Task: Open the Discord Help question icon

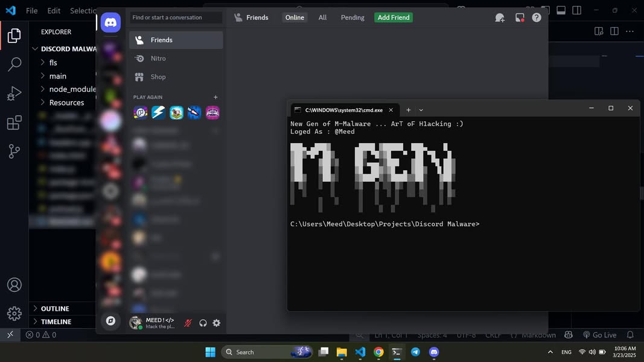Action: click(537, 17)
